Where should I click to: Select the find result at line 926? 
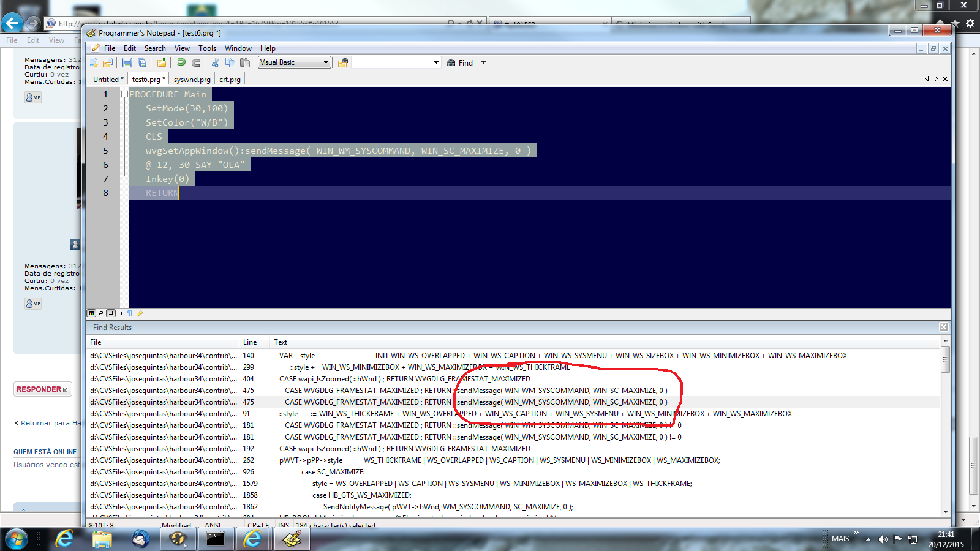513,472
